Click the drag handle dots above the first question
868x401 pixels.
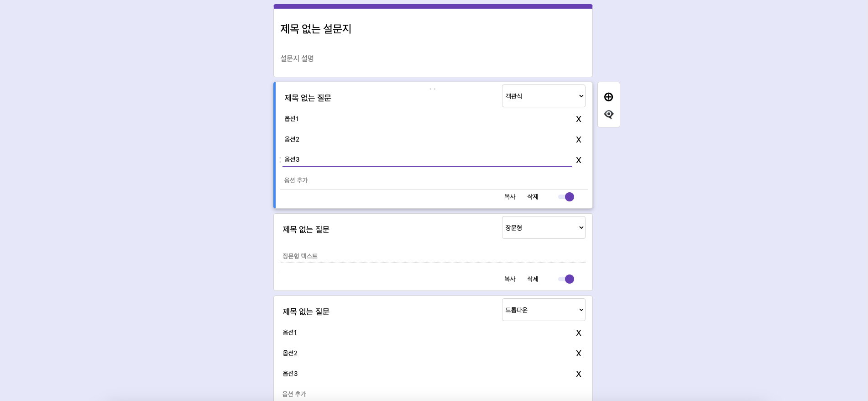point(433,88)
